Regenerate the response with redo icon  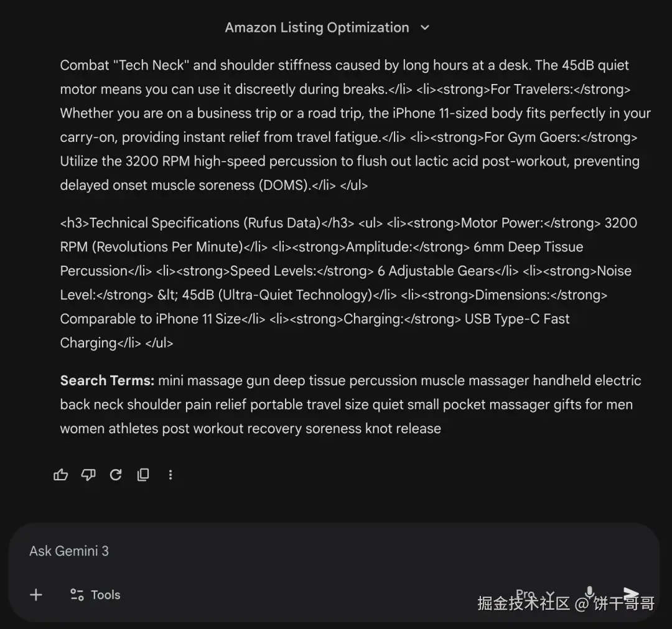click(116, 475)
